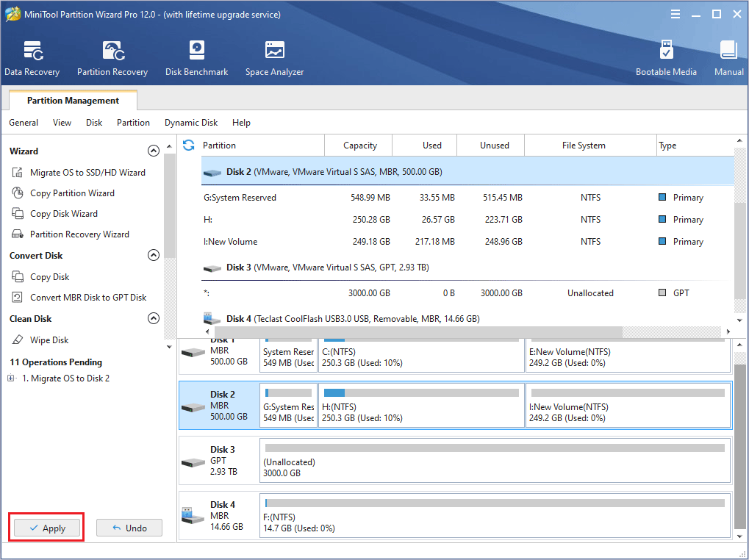Open the Data Recovery tool
Image resolution: width=749 pixels, height=560 pixels.
pos(32,58)
